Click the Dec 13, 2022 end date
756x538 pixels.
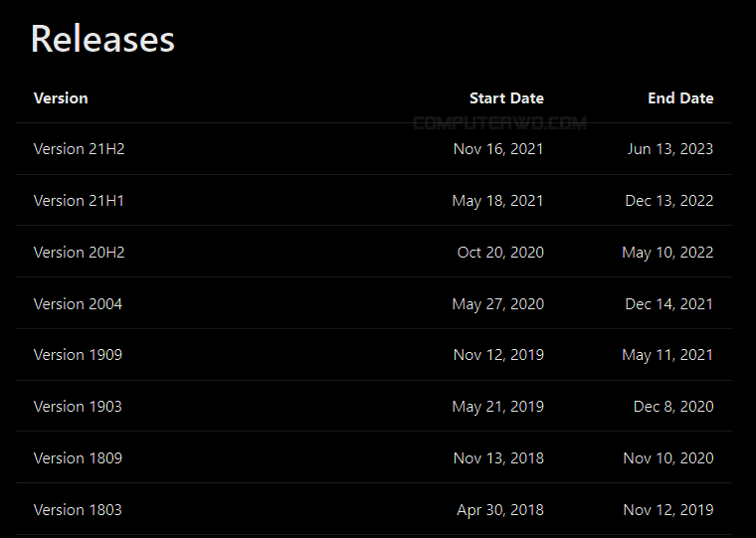tap(669, 201)
